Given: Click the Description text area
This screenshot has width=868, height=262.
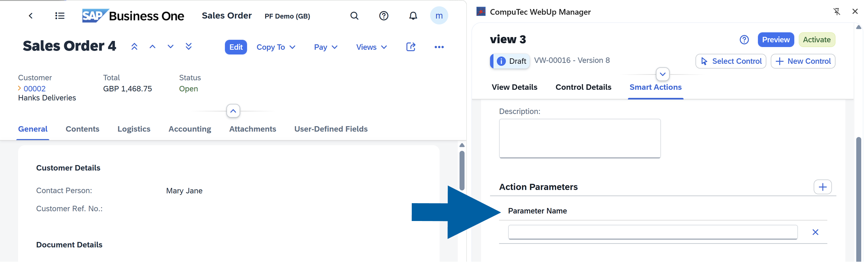Looking at the screenshot, I should pos(580,138).
